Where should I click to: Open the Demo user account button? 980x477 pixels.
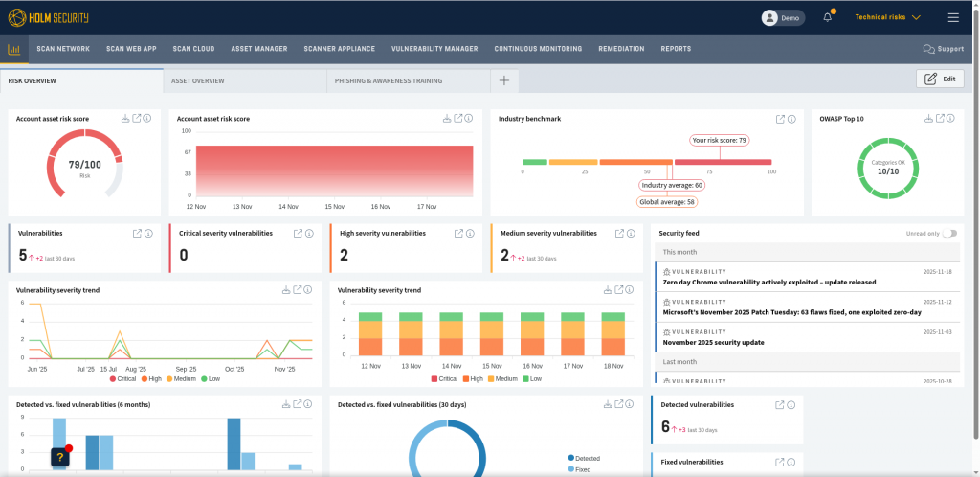click(x=783, y=18)
